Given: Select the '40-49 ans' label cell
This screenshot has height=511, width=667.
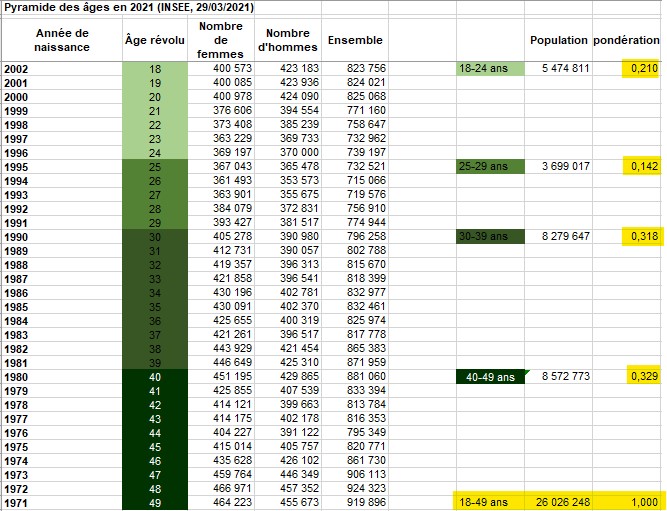Looking at the screenshot, I should click(490, 377).
